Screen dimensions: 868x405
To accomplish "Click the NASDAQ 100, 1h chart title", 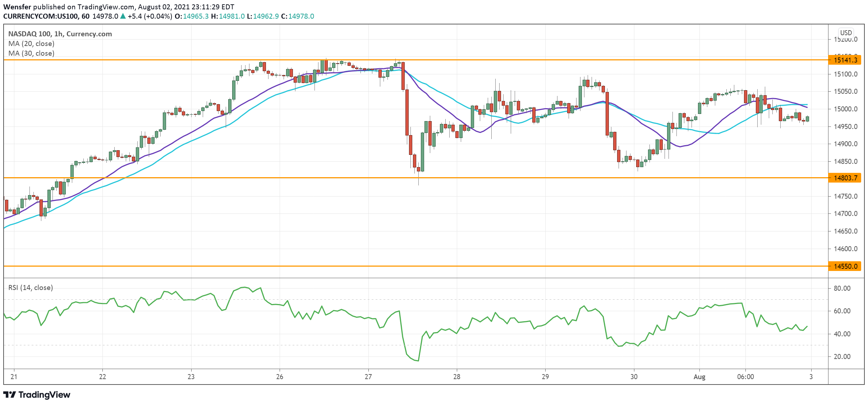I will [60, 34].
